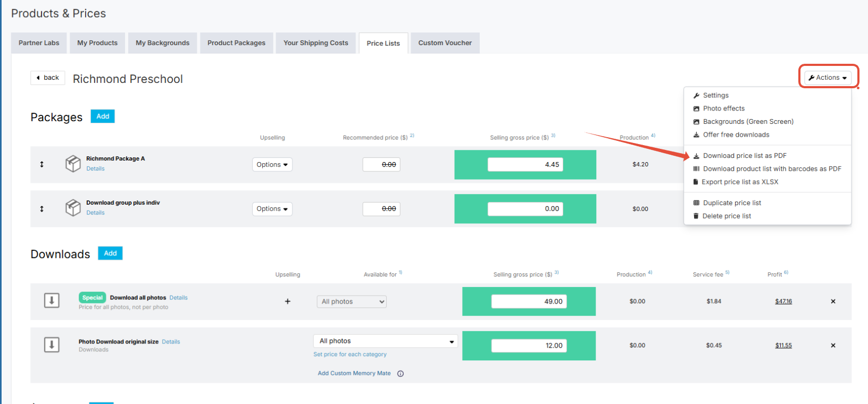The height and width of the screenshot is (404, 868).
Task: Click the reorder arrow for Richmond Package A
Action: pos(41,164)
